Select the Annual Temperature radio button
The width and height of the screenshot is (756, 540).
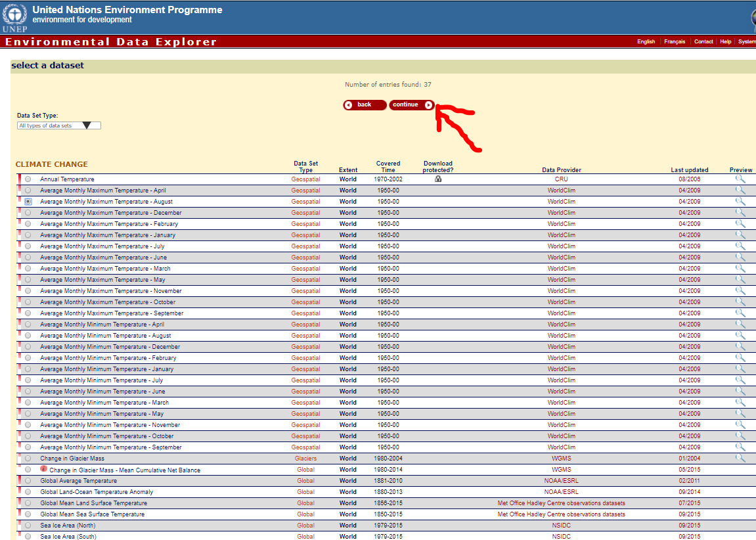pos(28,179)
